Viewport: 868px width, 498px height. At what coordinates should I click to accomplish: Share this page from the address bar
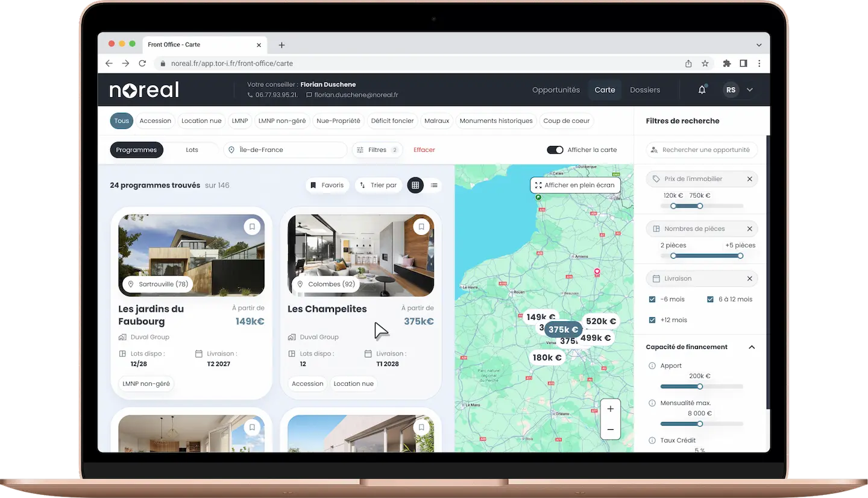[x=688, y=63]
